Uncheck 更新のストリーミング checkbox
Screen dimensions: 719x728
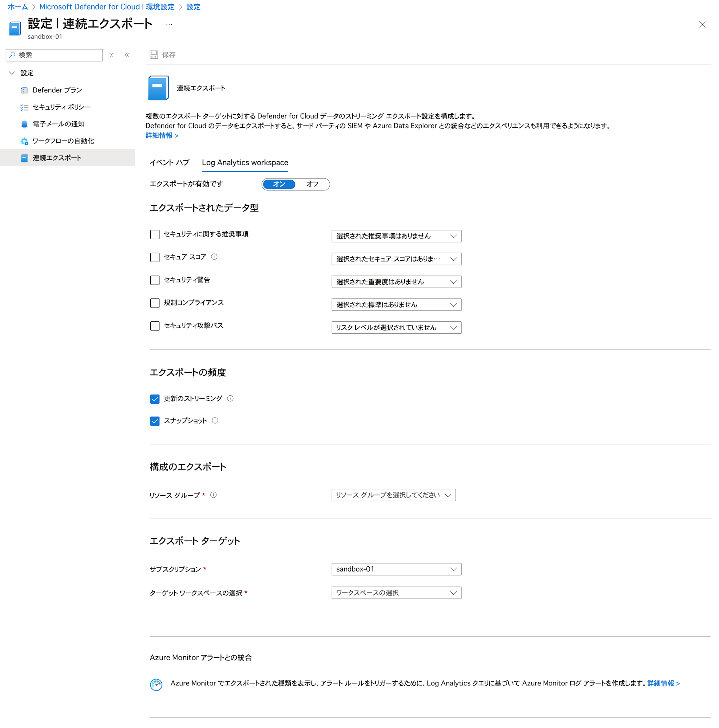click(x=155, y=399)
